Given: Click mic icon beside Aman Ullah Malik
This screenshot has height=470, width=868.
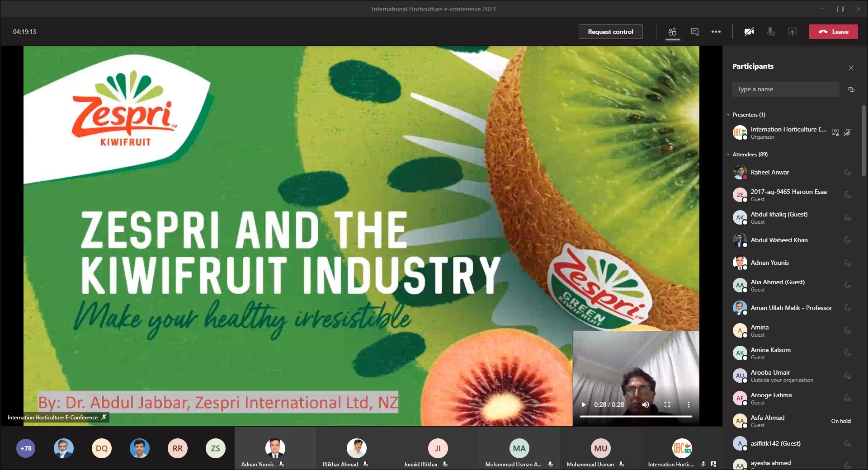Looking at the screenshot, I should coord(848,308).
